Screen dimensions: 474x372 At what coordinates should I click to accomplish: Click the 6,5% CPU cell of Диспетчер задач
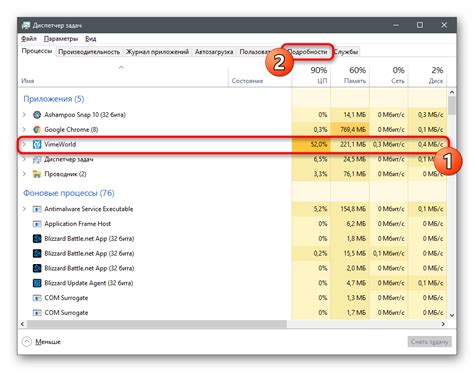coord(311,159)
